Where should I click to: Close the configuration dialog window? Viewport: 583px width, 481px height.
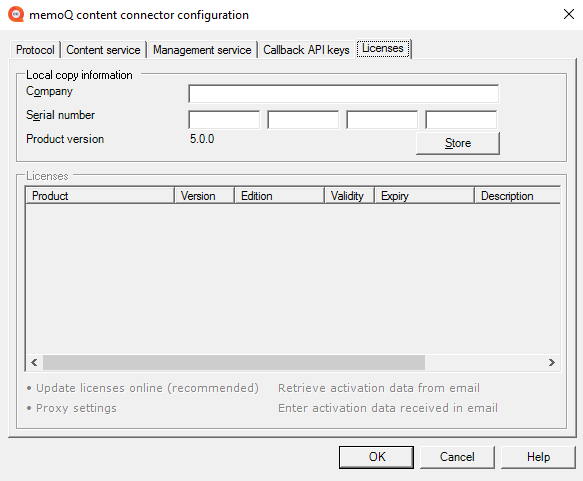tap(568, 14)
